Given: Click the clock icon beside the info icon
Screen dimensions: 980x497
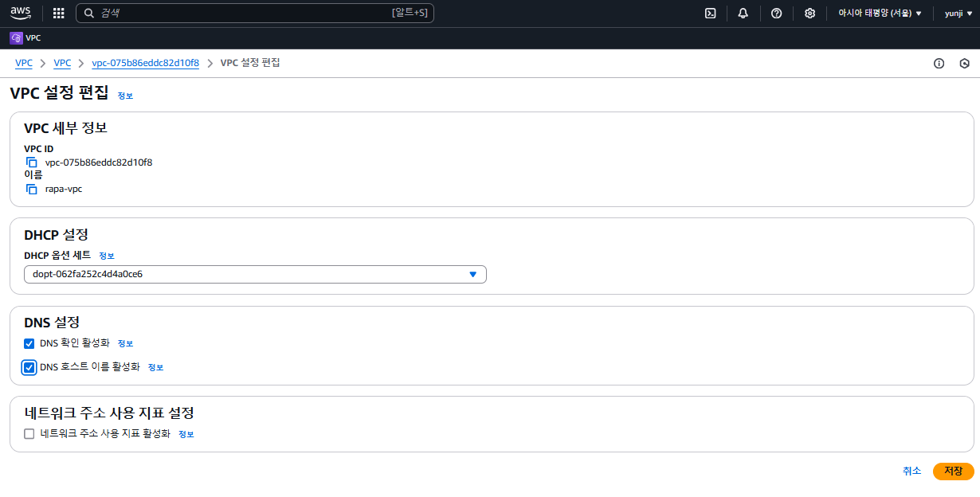Looking at the screenshot, I should click(964, 64).
